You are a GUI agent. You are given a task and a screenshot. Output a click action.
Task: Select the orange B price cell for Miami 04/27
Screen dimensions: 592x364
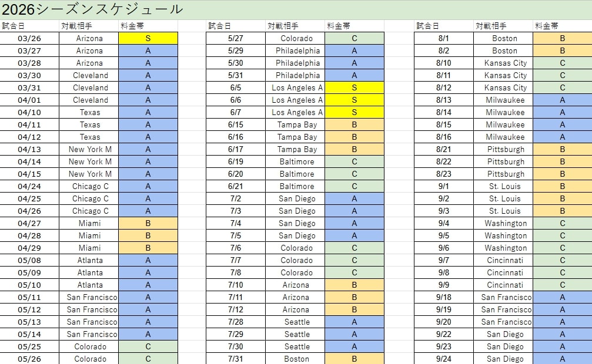[x=148, y=223]
